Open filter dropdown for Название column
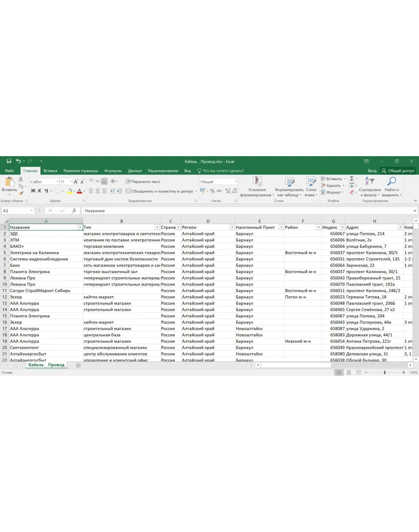 click(80, 228)
